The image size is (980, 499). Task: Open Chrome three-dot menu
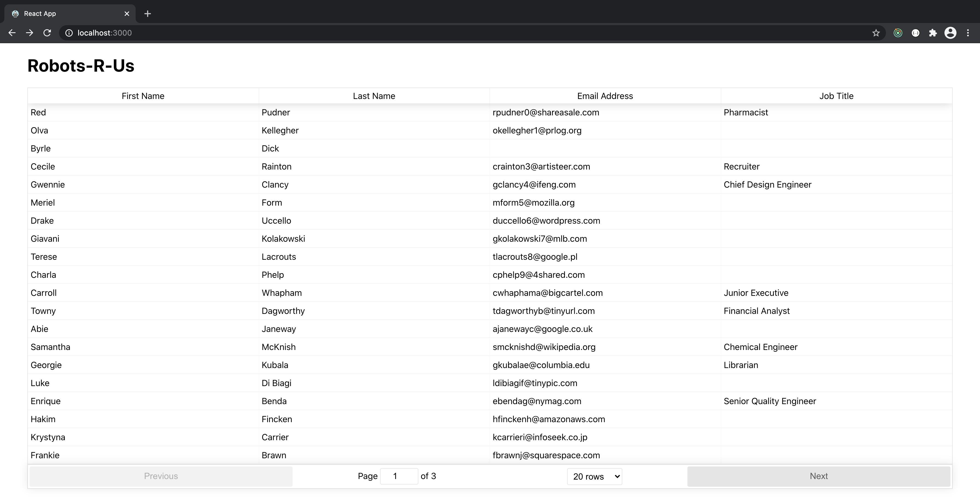(968, 33)
